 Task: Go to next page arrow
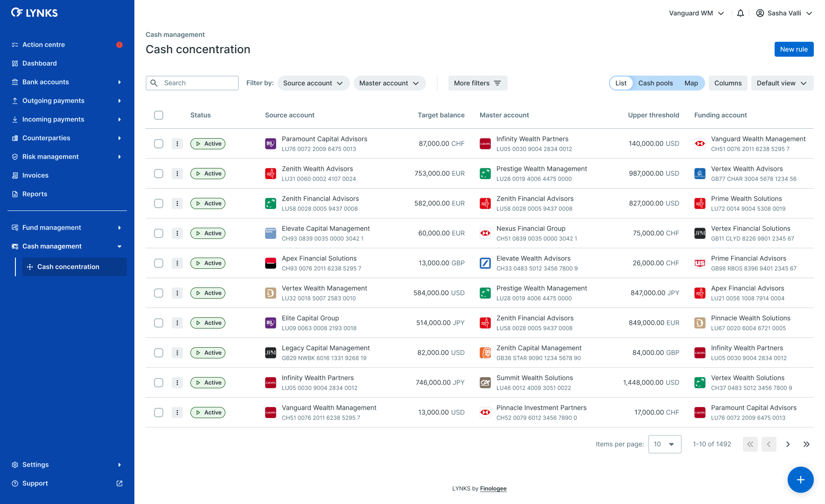pyautogui.click(x=788, y=444)
